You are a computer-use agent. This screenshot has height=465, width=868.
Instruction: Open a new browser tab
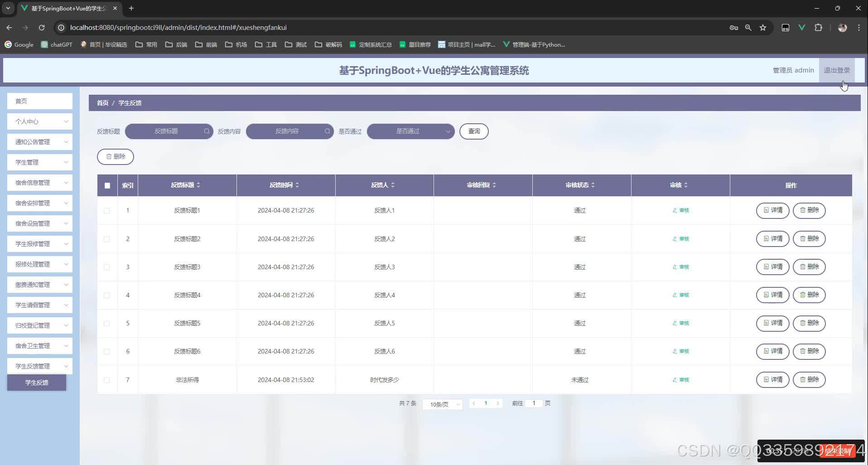point(131,8)
